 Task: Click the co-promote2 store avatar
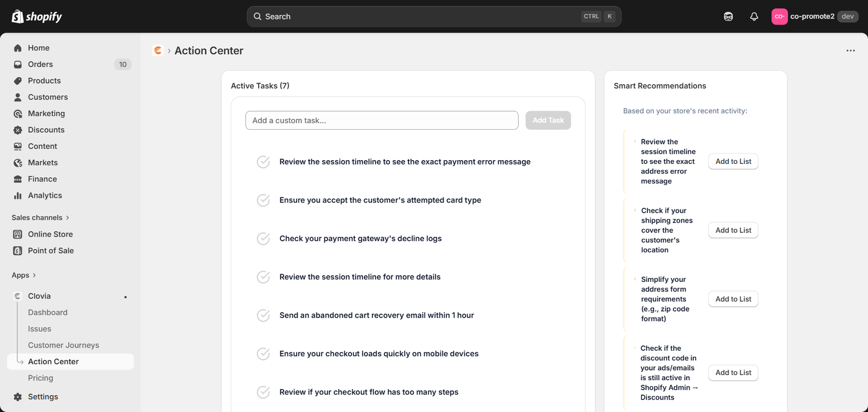pos(779,16)
